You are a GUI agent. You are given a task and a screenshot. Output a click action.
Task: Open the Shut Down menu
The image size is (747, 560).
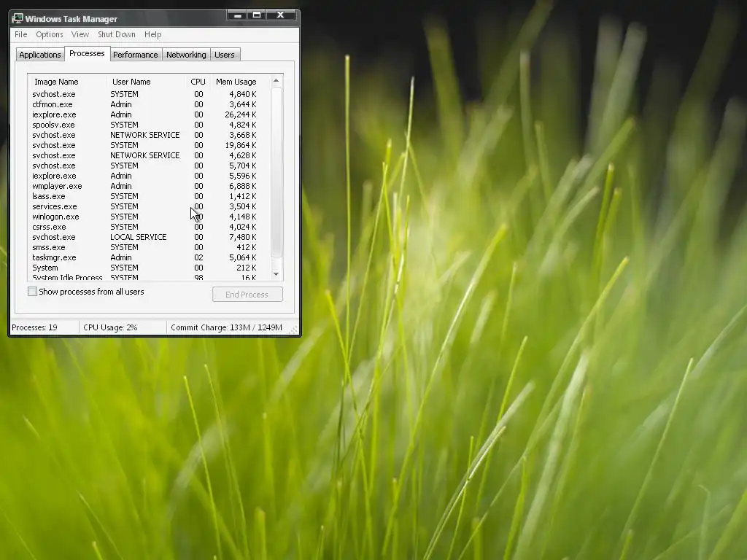tap(117, 34)
